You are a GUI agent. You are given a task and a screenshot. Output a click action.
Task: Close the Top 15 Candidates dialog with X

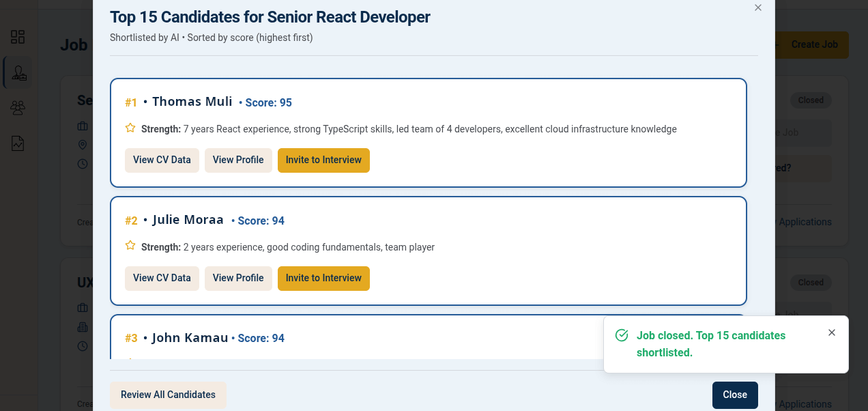pyautogui.click(x=758, y=8)
